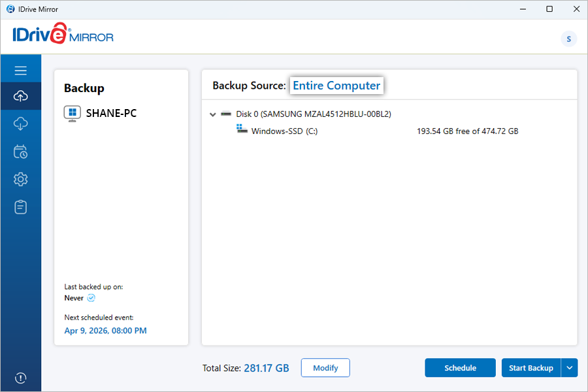Image resolution: width=588 pixels, height=392 pixels.
Task: Change the 'Entire Computer' backup source
Action: tap(336, 86)
